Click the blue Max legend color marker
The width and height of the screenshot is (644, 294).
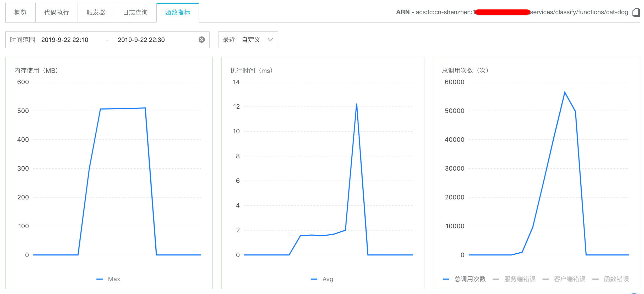point(100,279)
